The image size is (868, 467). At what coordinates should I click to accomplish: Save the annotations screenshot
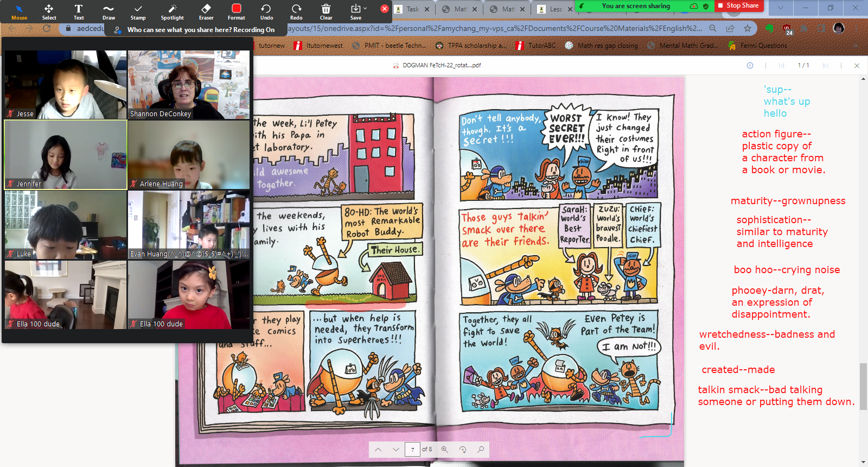coord(356,11)
